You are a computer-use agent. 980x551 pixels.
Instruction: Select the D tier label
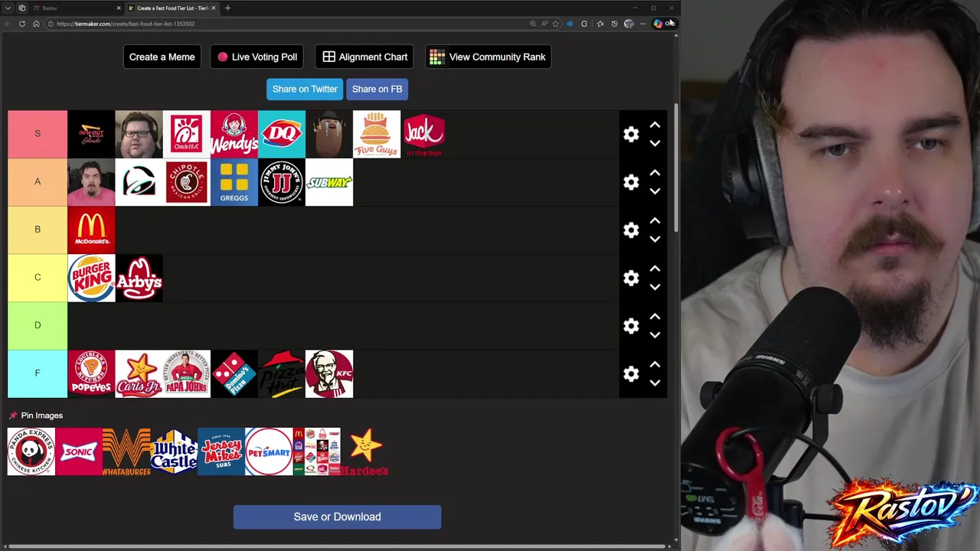[38, 325]
